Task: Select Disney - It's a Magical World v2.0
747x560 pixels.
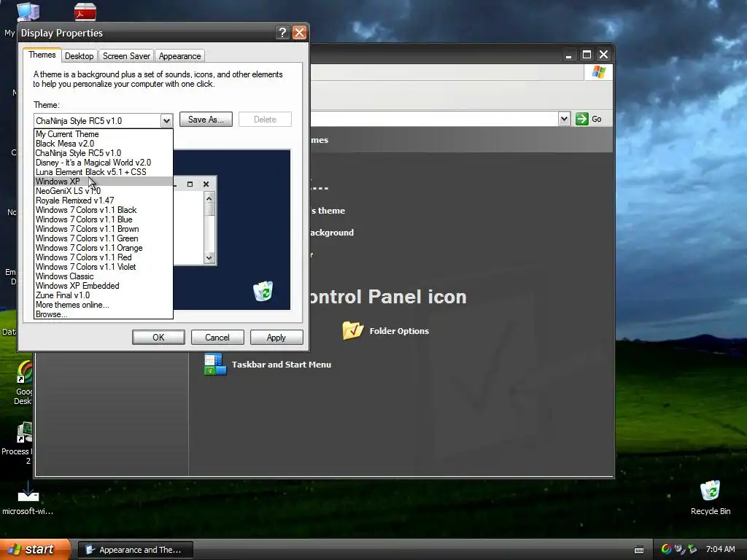Action: coord(104,163)
